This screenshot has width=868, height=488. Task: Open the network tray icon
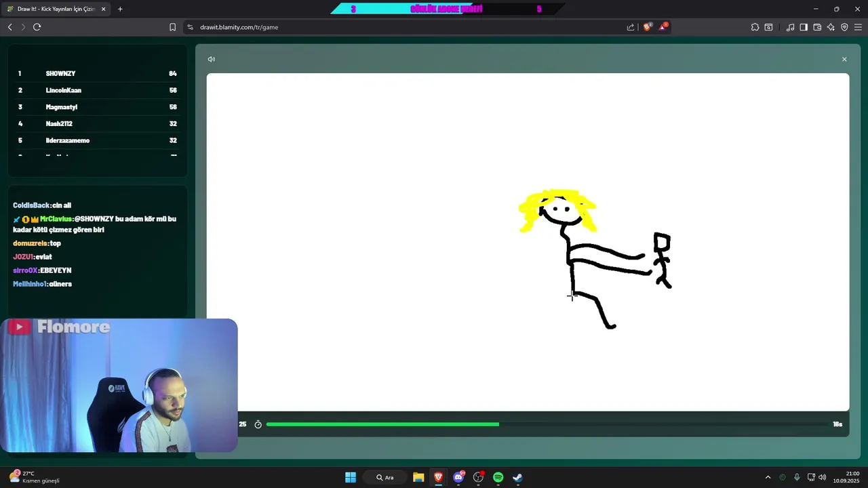[810, 477]
